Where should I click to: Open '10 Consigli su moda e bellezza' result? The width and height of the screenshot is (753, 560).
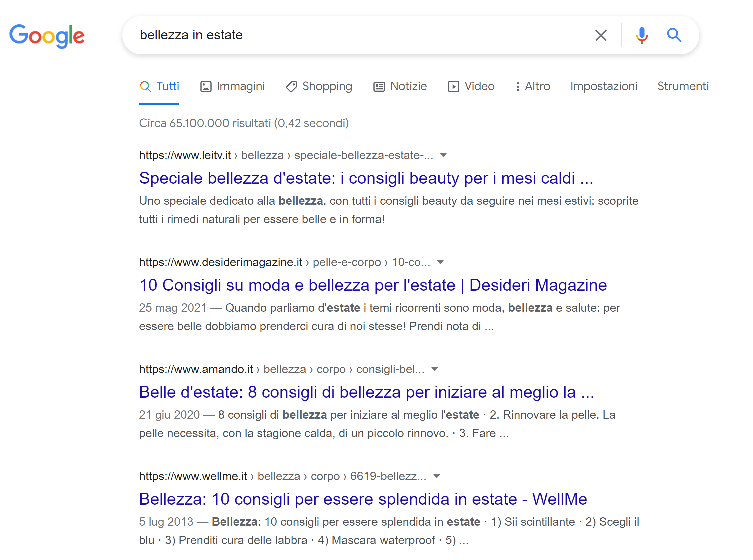[x=373, y=285]
